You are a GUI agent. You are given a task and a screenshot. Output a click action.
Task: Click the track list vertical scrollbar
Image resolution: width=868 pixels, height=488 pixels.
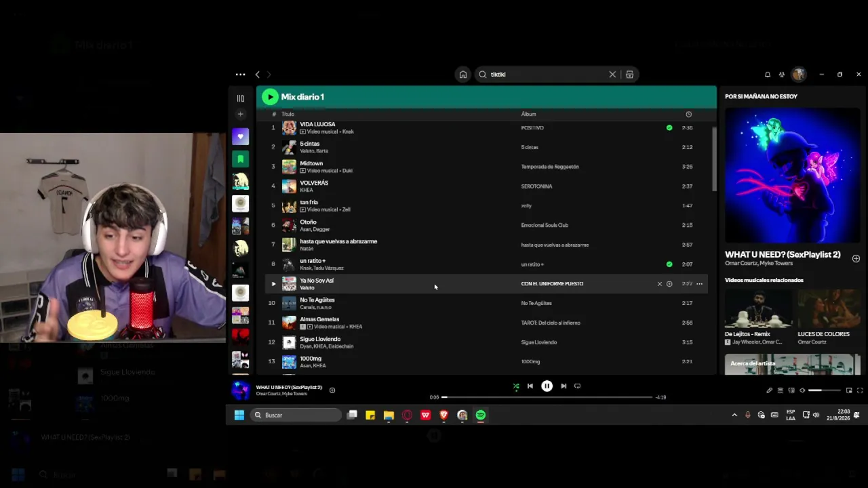pyautogui.click(x=714, y=159)
